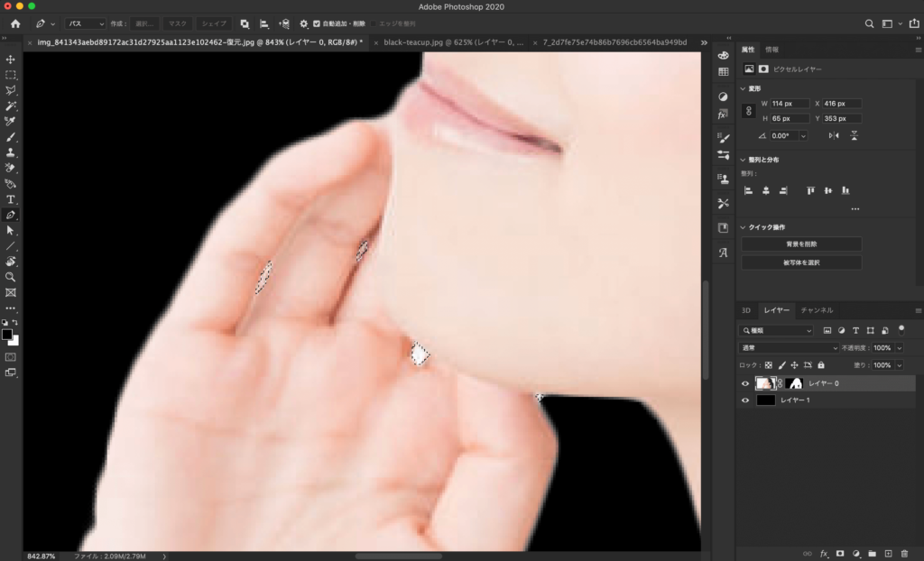Hide レイヤー 0 with eye icon
Image resolution: width=924 pixels, height=561 pixels.
pyautogui.click(x=745, y=383)
